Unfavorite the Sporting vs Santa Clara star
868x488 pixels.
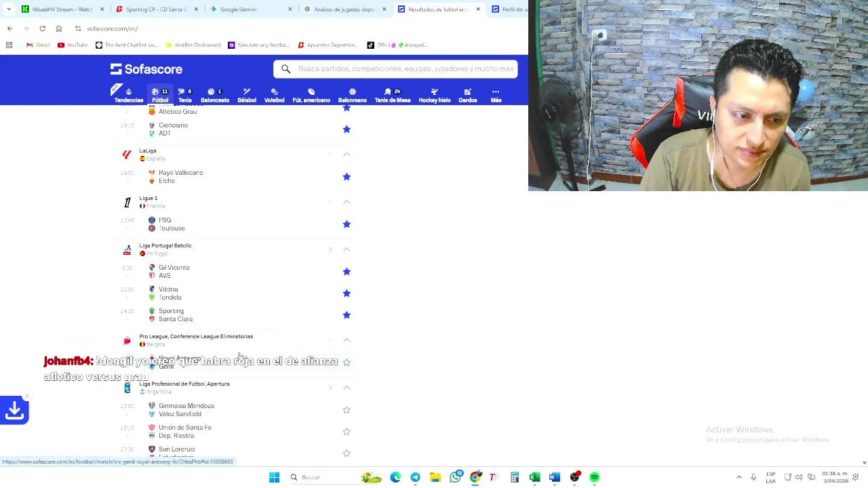(347, 314)
